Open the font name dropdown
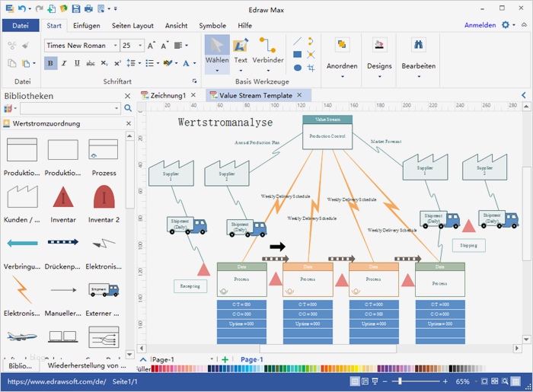533x392 pixels. 116,45
